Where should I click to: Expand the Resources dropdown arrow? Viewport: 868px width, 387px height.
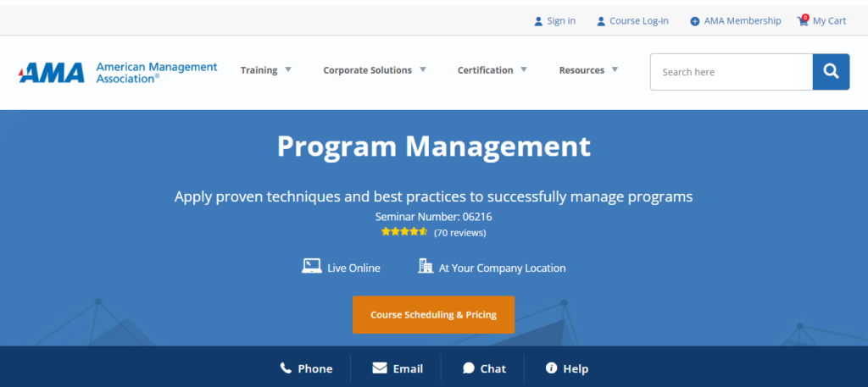[615, 69]
